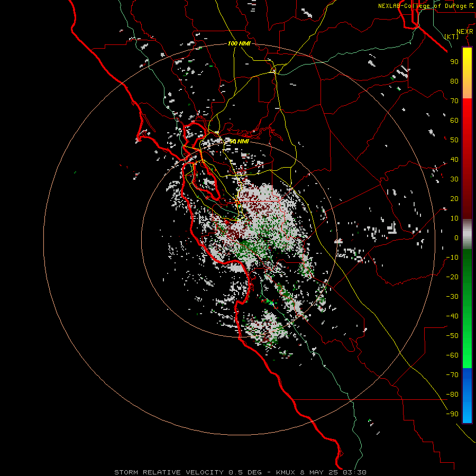Click the 10 value on the velocity scale
Image resolution: width=476 pixels, height=476 pixels.
point(454,218)
